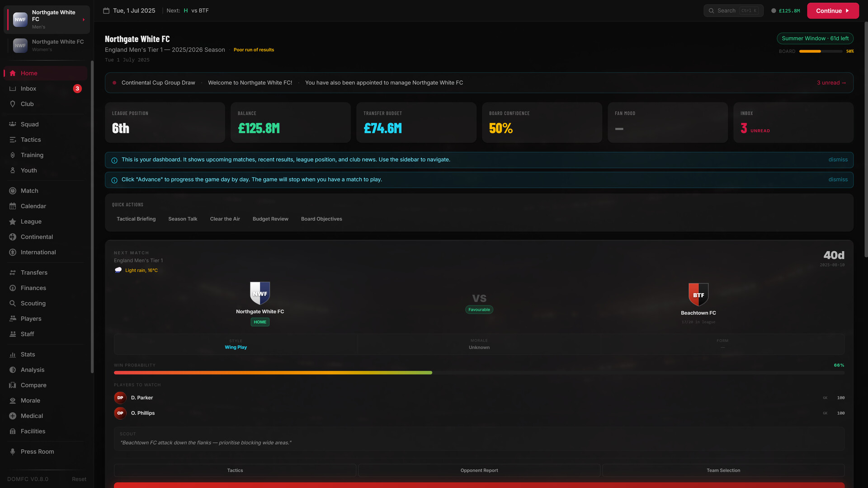868x488 pixels.
Task: Open the search bar
Action: click(x=733, y=10)
